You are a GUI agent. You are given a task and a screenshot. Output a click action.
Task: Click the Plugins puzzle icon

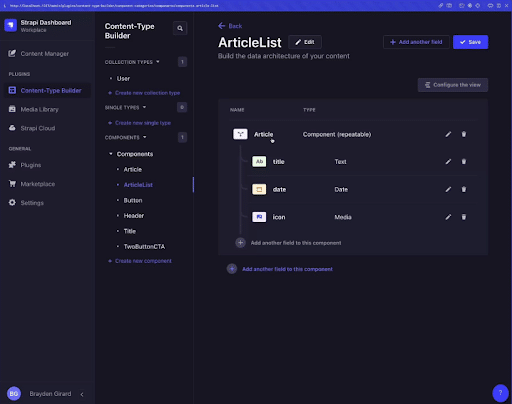12,165
